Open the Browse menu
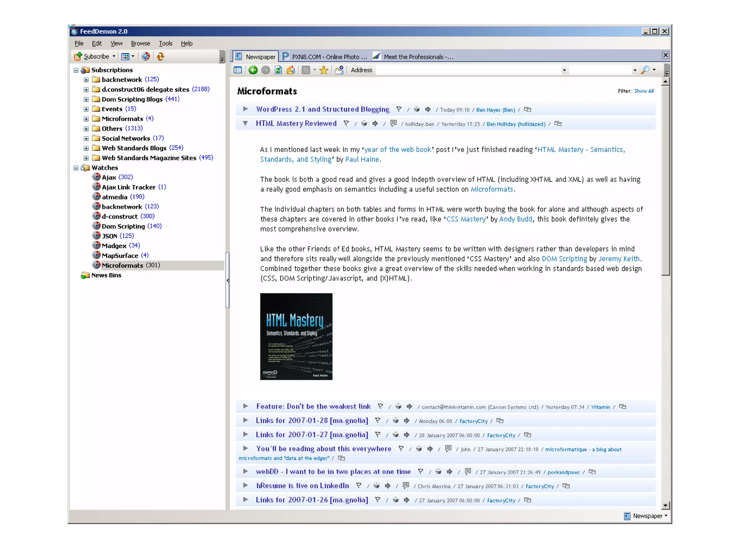 click(141, 43)
